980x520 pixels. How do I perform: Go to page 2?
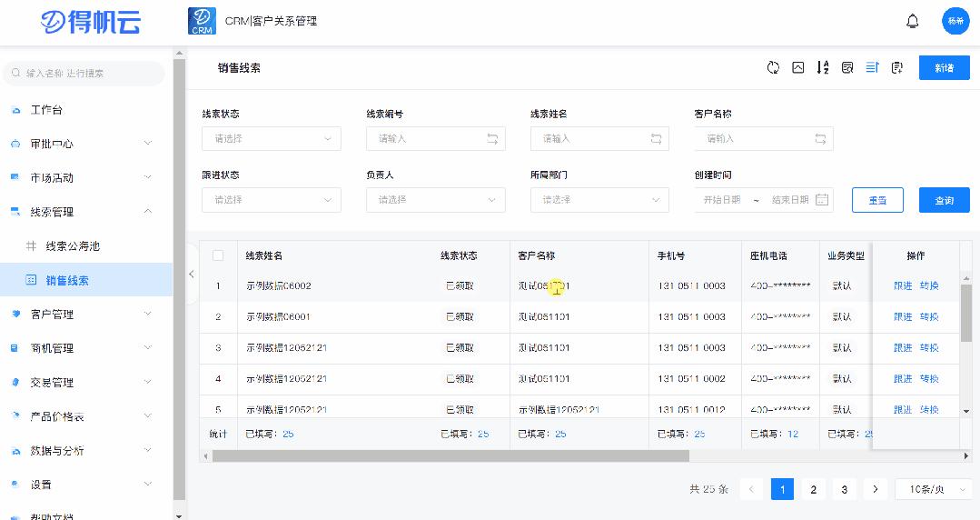(x=813, y=489)
